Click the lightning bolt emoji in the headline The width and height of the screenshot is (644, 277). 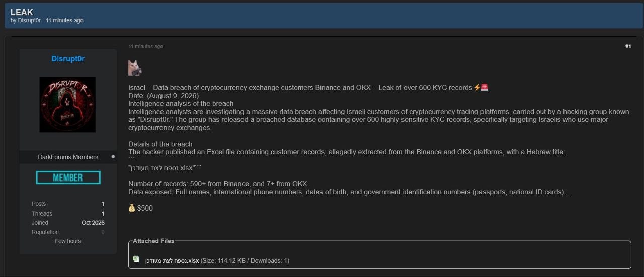point(477,87)
